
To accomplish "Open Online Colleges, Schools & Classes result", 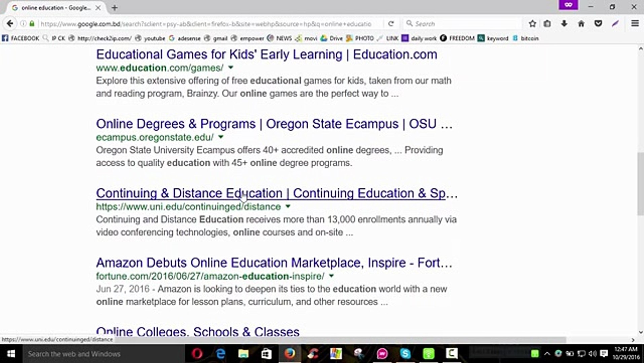I will tap(198, 332).
